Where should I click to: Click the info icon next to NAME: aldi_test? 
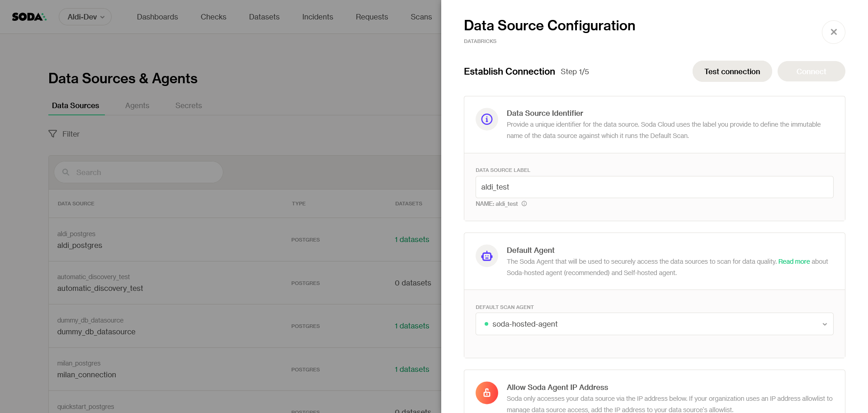click(x=524, y=204)
